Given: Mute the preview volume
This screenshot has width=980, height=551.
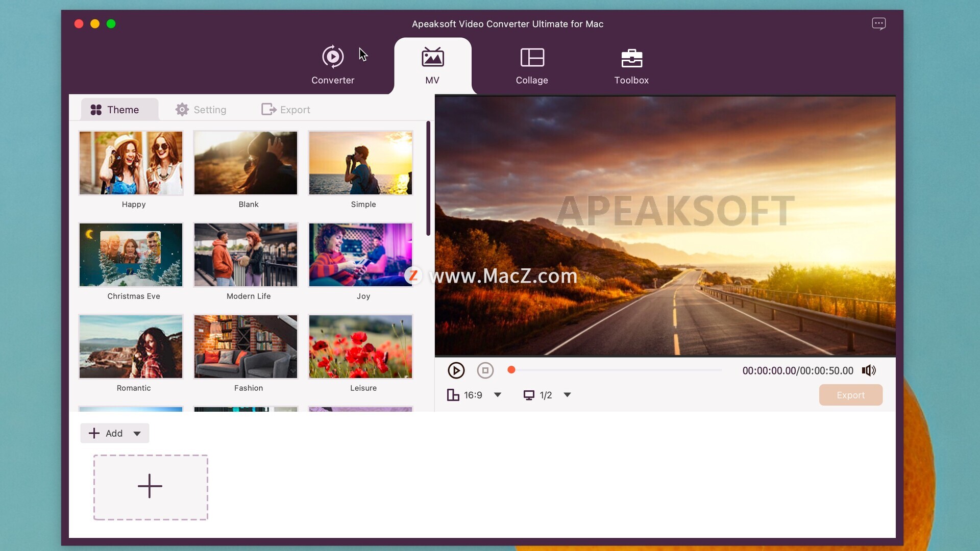Looking at the screenshot, I should [x=869, y=370].
